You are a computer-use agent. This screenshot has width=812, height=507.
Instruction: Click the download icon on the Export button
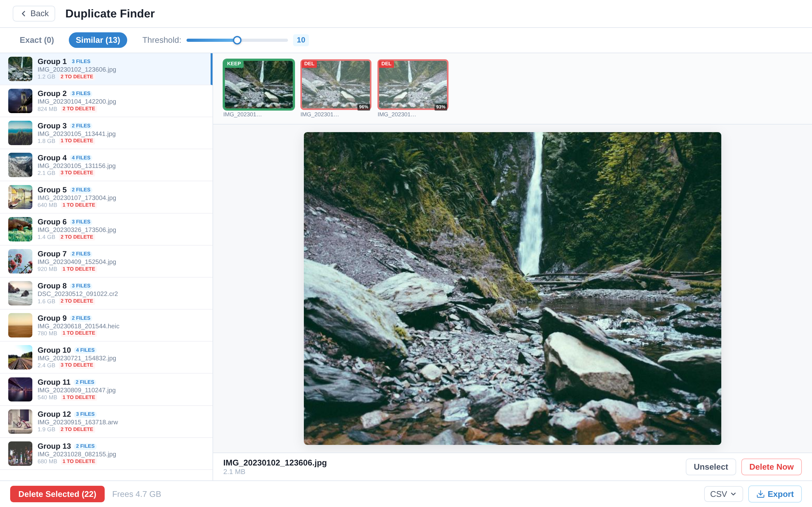762,494
